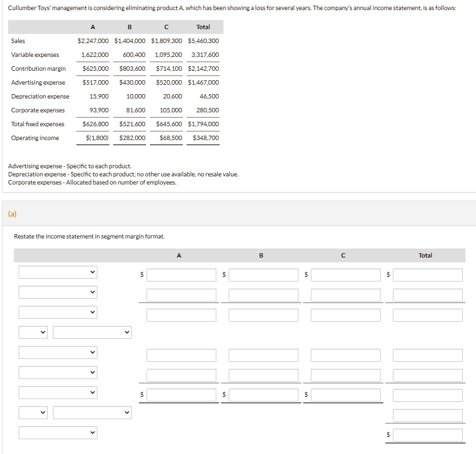Click third-row input under column C

346,315
